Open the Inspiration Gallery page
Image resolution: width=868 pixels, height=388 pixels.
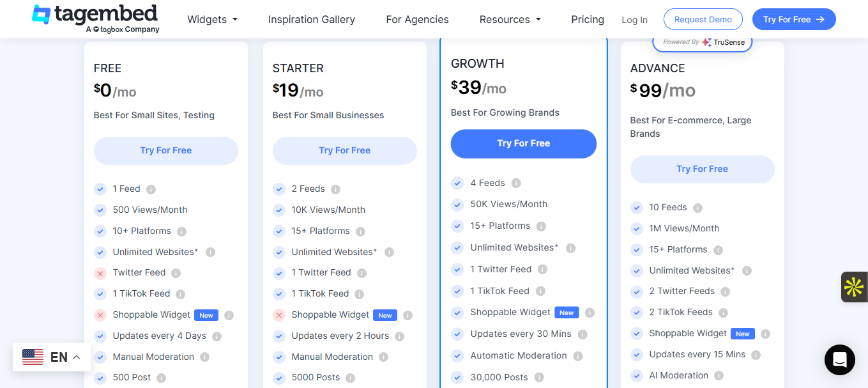click(312, 19)
